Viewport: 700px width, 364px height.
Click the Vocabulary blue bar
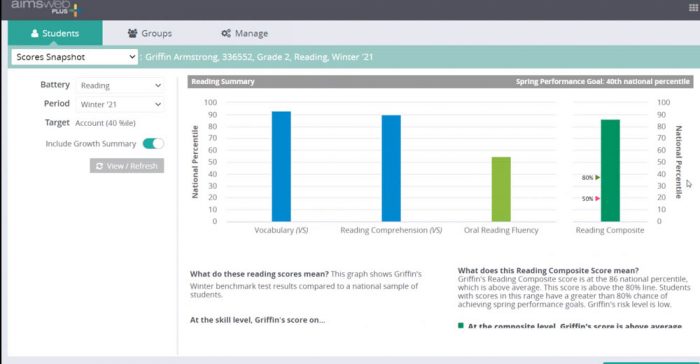pyautogui.click(x=281, y=166)
